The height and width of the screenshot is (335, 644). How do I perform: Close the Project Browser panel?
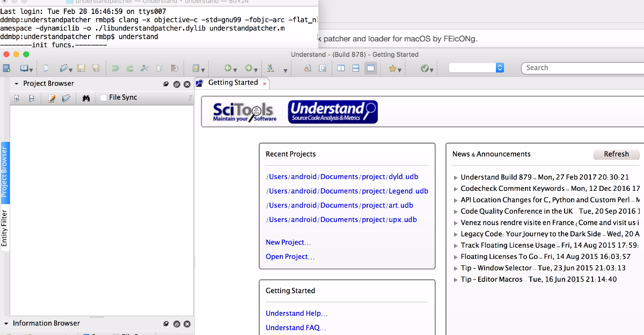pyautogui.click(x=187, y=84)
